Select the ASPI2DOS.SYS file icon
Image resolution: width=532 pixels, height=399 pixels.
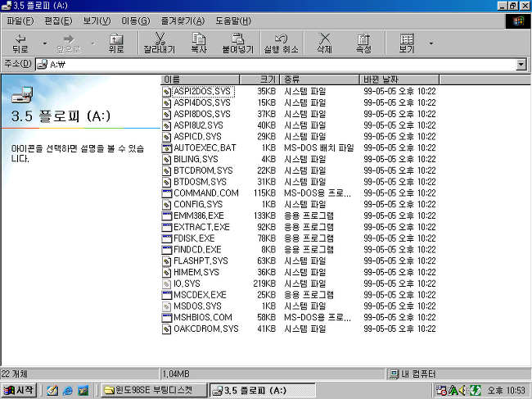166,91
